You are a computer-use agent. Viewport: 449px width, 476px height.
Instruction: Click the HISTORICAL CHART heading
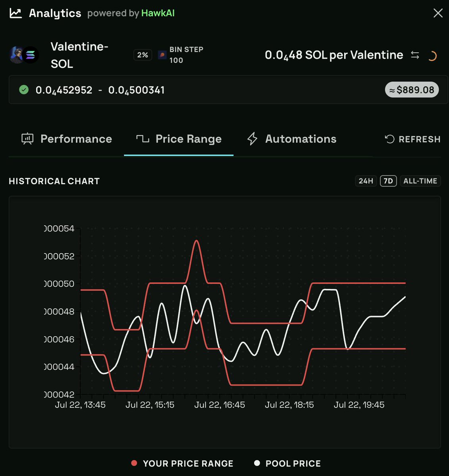point(54,181)
